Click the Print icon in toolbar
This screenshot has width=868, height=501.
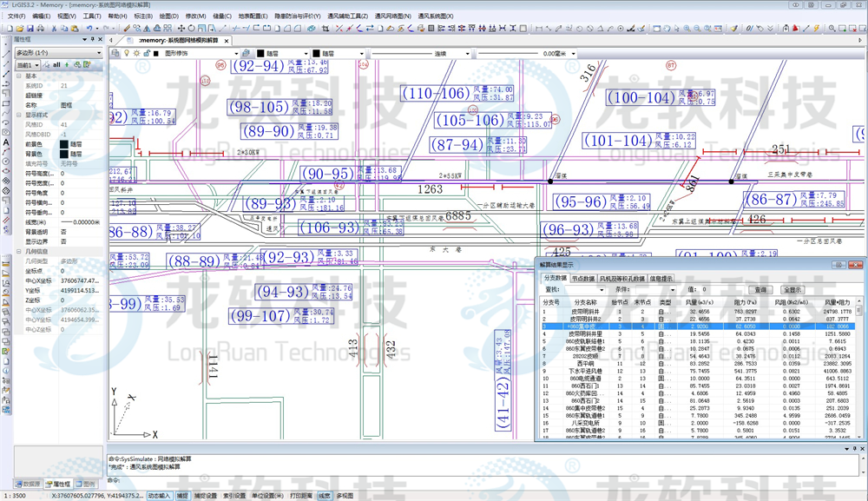pyautogui.click(x=41, y=29)
